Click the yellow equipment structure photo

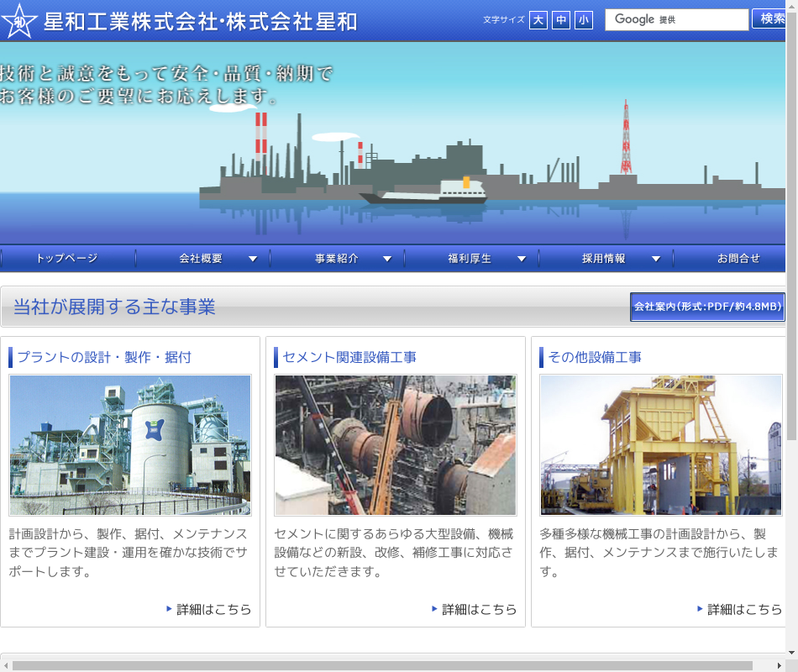(x=661, y=445)
